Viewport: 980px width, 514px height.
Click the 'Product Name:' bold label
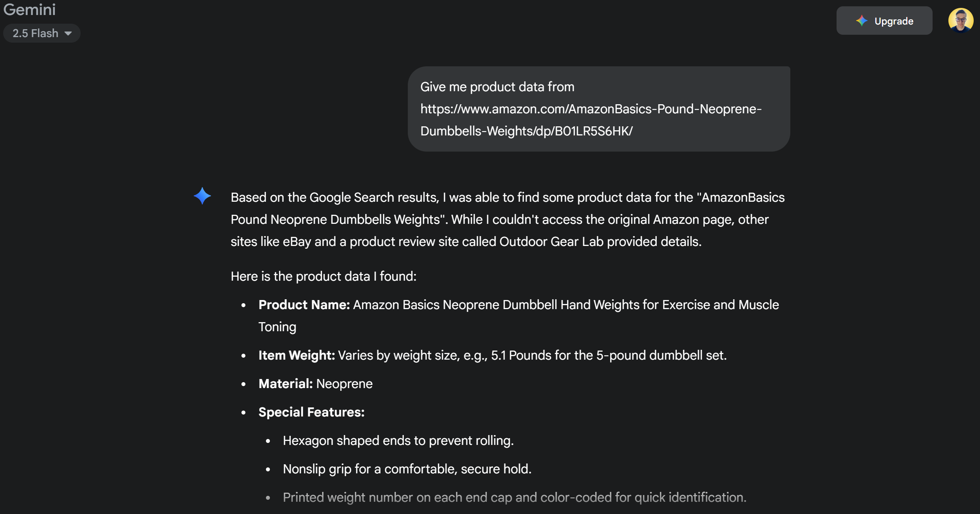304,305
